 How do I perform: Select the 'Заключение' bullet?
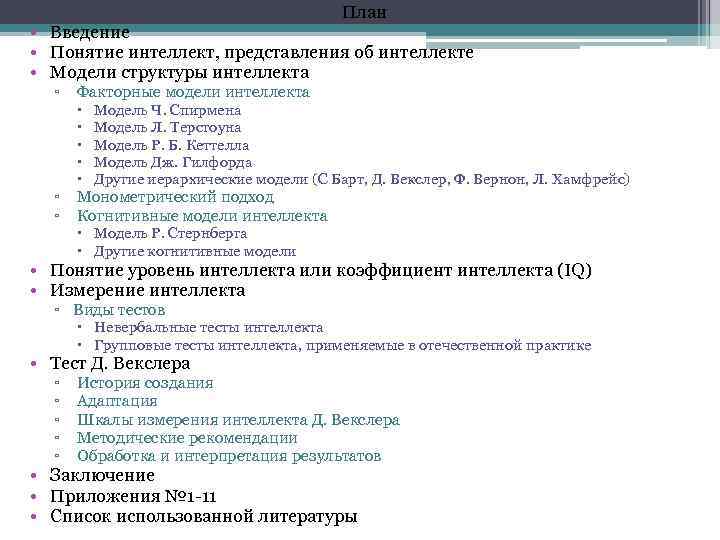pos(102,475)
